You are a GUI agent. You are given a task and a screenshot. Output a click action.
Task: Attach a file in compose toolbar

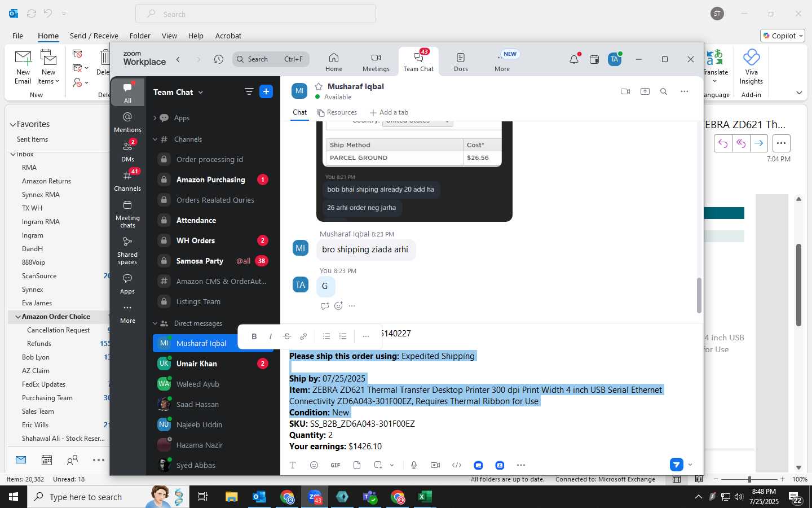(x=357, y=465)
